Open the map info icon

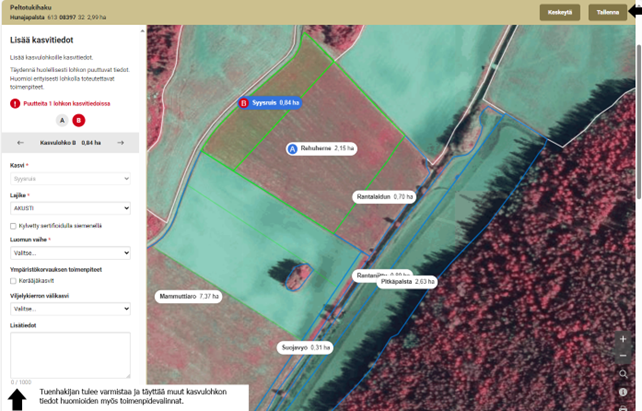point(623,392)
